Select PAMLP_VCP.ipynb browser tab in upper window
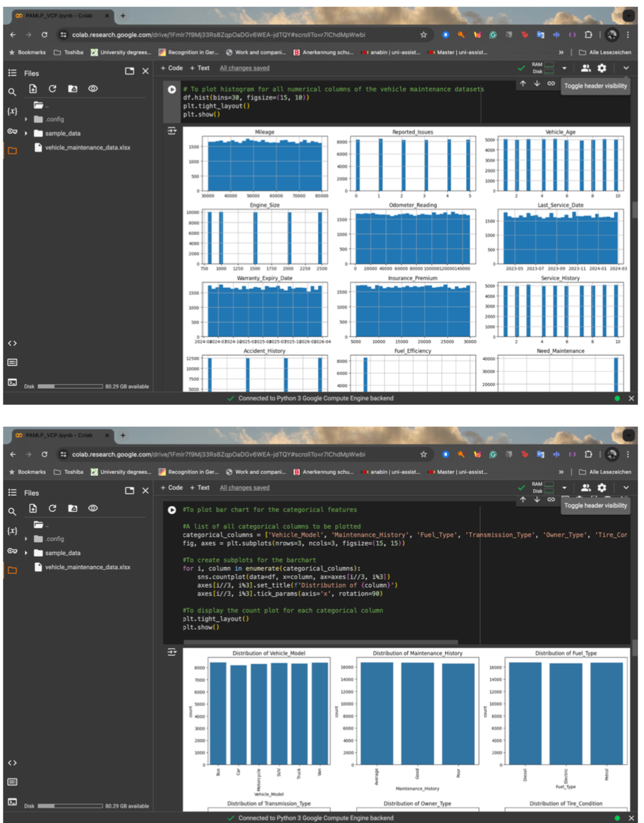 click(x=59, y=16)
